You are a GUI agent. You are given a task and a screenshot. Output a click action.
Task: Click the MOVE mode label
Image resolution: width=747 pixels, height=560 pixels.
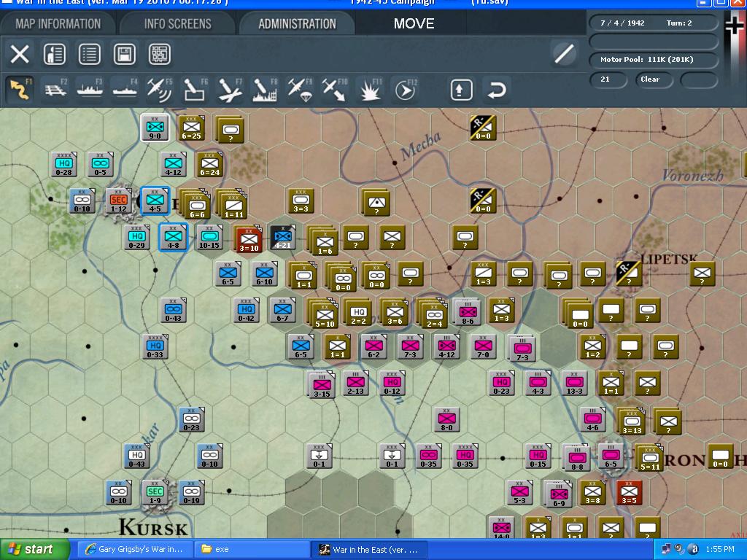tap(414, 23)
